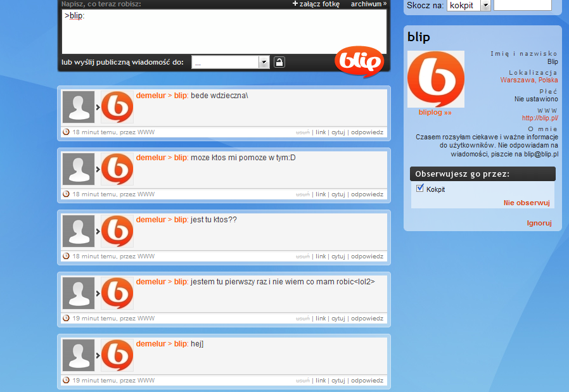569x392 pixels.
Task: Click 'demelur' name in 'jest tu ktos??' message
Action: pos(151,220)
